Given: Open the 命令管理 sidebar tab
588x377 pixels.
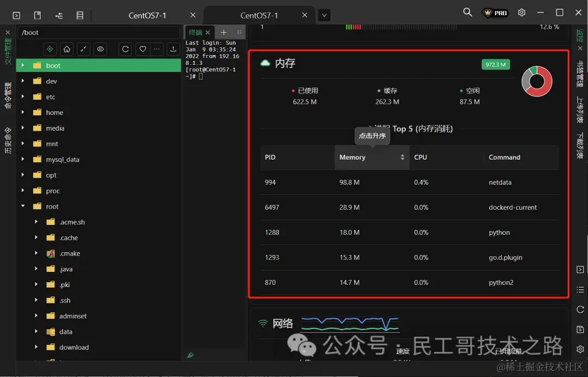Looking at the screenshot, I should coord(8,95).
